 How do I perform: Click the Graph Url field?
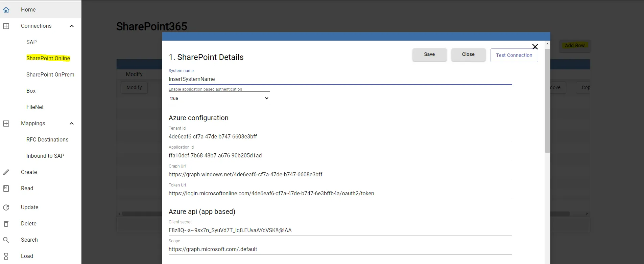coord(340,175)
